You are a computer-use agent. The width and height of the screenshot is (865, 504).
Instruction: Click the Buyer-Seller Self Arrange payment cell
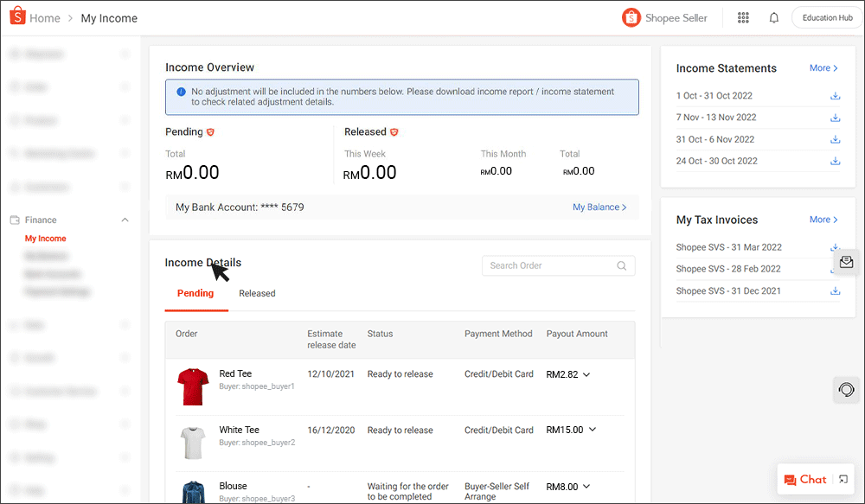coord(497,491)
